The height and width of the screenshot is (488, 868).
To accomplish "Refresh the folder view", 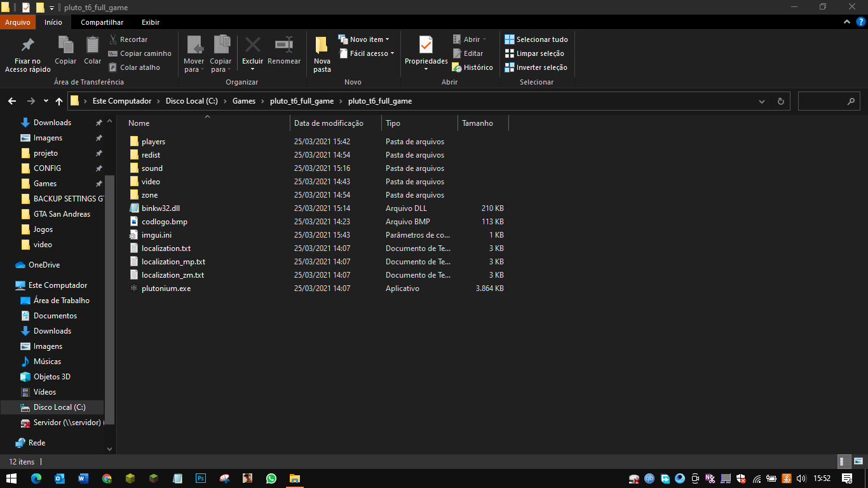I will click(781, 101).
